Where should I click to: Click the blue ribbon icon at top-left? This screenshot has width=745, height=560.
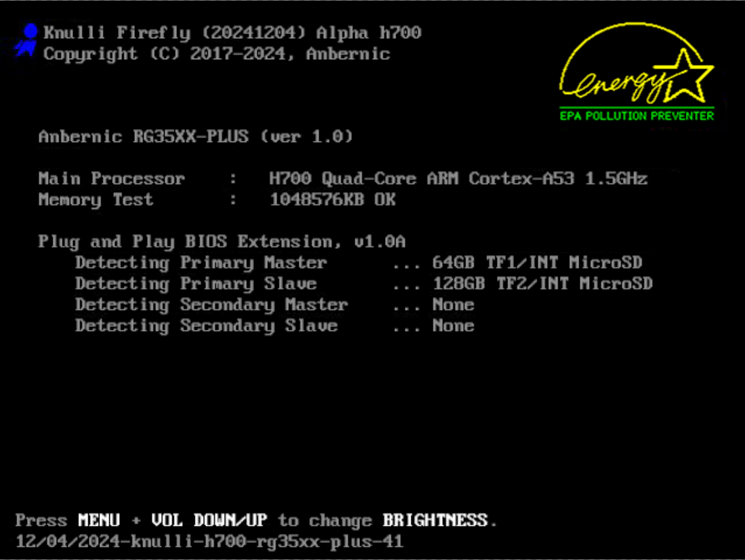coord(27,41)
